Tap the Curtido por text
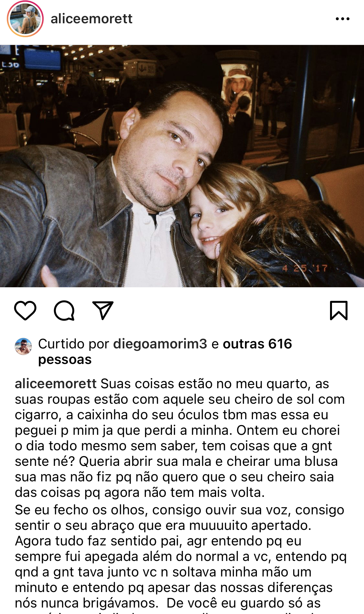 click(x=74, y=344)
